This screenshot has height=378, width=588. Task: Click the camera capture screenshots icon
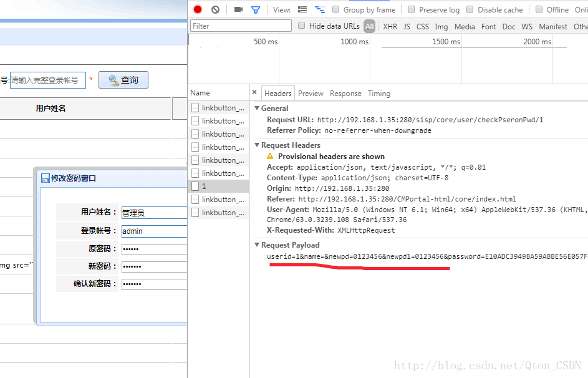pos(238,9)
